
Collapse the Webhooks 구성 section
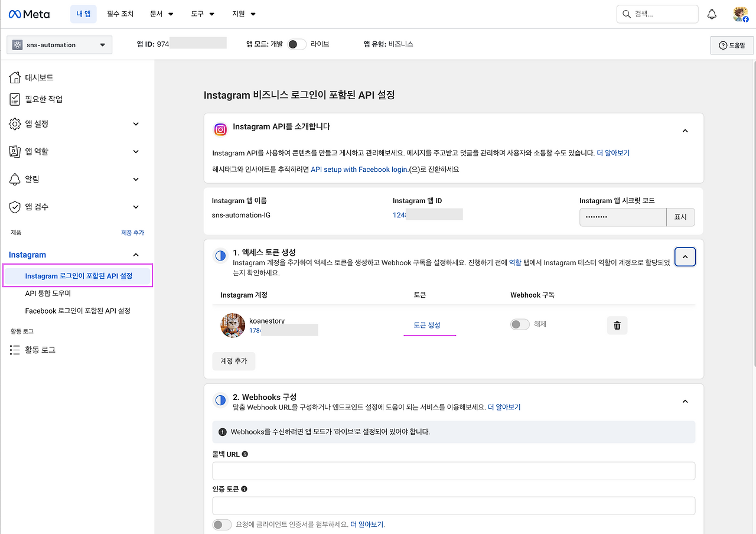pyautogui.click(x=685, y=401)
